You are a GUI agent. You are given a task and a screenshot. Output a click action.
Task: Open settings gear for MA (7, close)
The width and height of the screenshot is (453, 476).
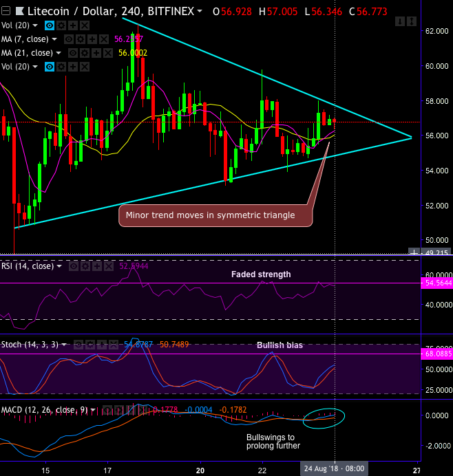click(x=81, y=39)
